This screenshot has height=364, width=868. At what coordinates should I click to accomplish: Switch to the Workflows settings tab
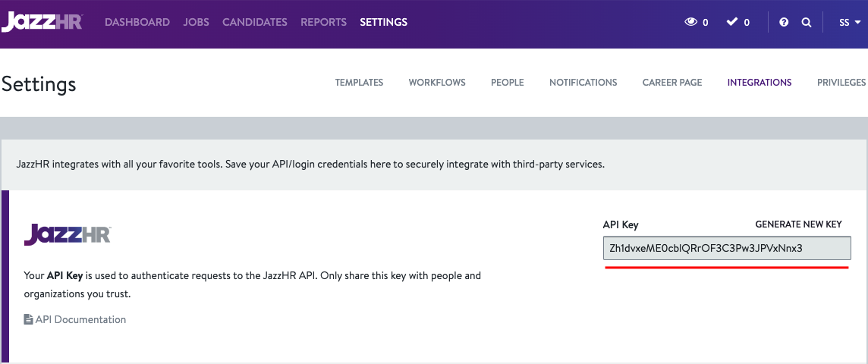click(437, 83)
